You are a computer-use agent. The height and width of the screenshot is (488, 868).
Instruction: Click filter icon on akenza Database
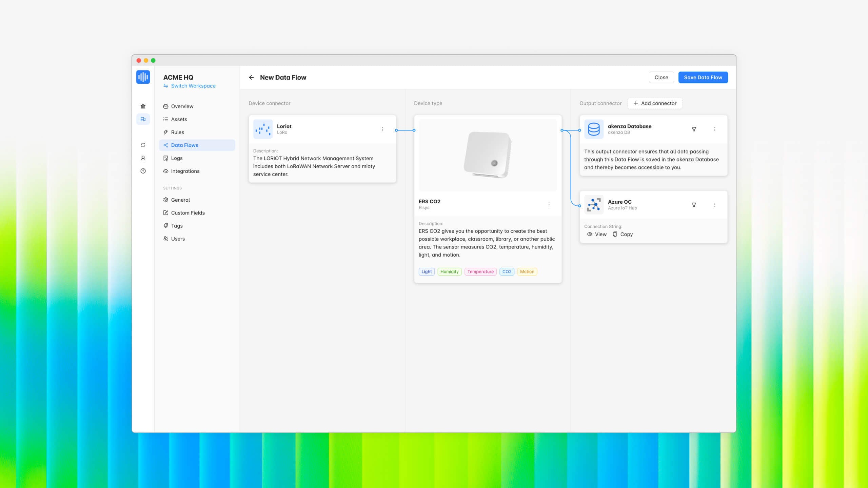click(x=694, y=129)
